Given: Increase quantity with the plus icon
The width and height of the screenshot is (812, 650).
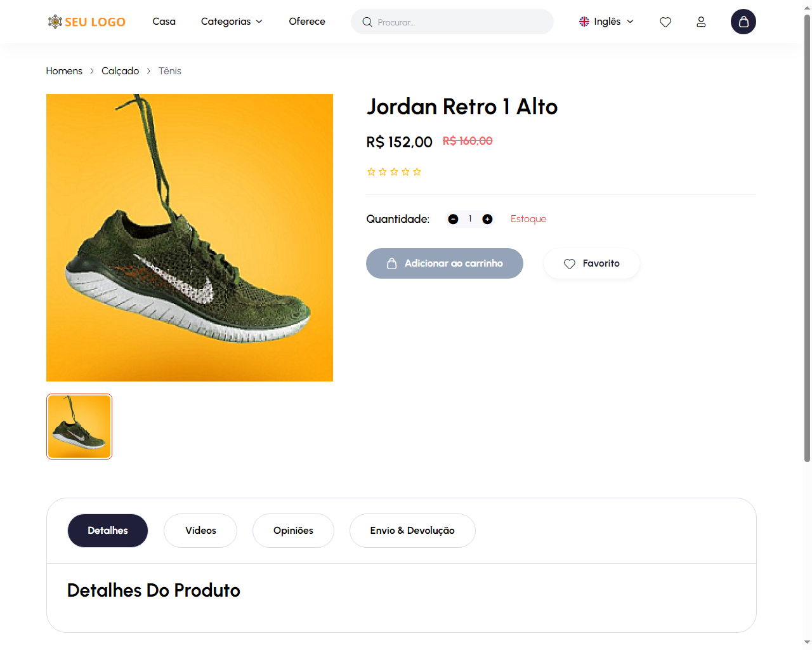Looking at the screenshot, I should point(487,219).
